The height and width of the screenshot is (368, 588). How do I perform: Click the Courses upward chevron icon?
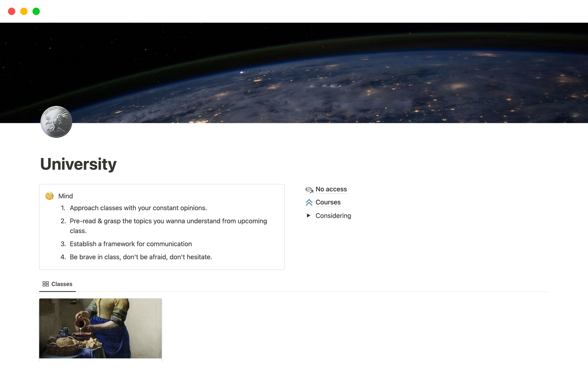click(309, 202)
